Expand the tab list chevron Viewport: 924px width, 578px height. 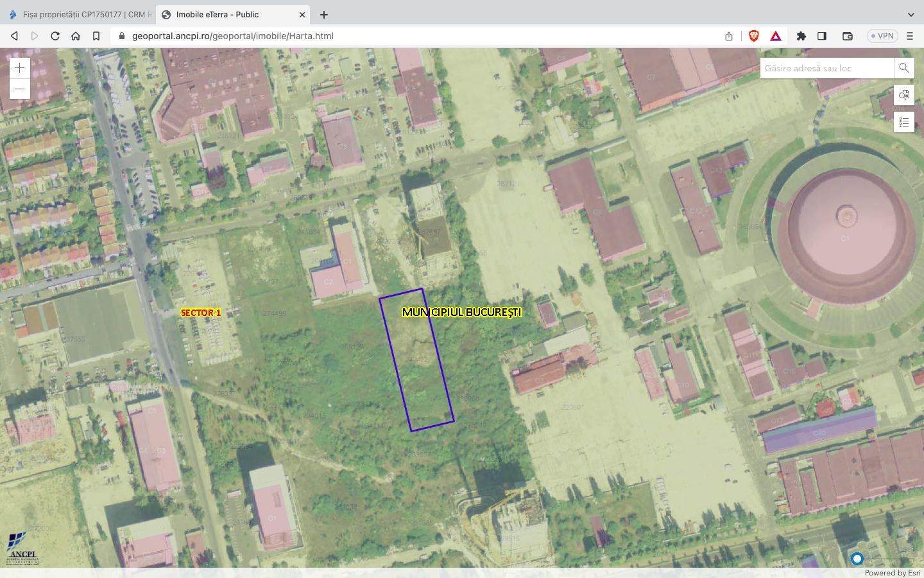[911, 14]
